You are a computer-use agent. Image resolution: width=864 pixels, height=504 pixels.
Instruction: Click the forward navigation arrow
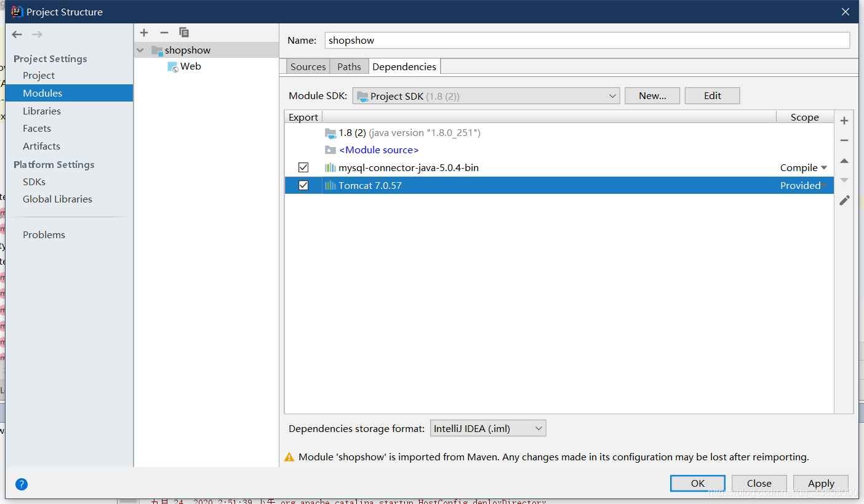37,34
